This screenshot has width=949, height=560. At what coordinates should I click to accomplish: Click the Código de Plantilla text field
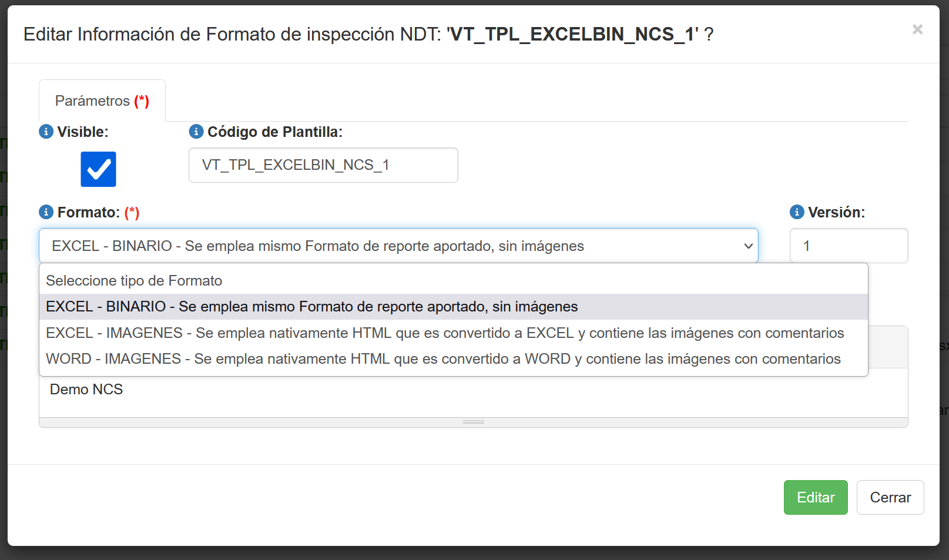pyautogui.click(x=323, y=165)
